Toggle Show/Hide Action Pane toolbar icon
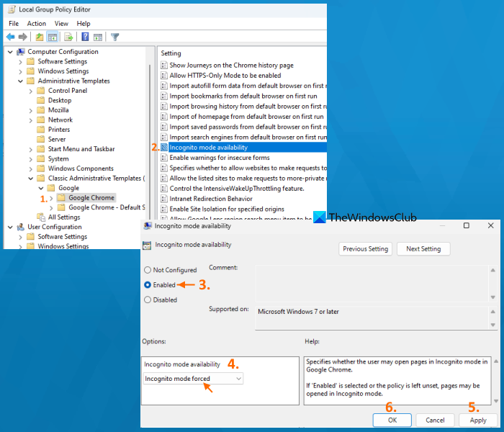The height and width of the screenshot is (432, 504). tap(98, 37)
